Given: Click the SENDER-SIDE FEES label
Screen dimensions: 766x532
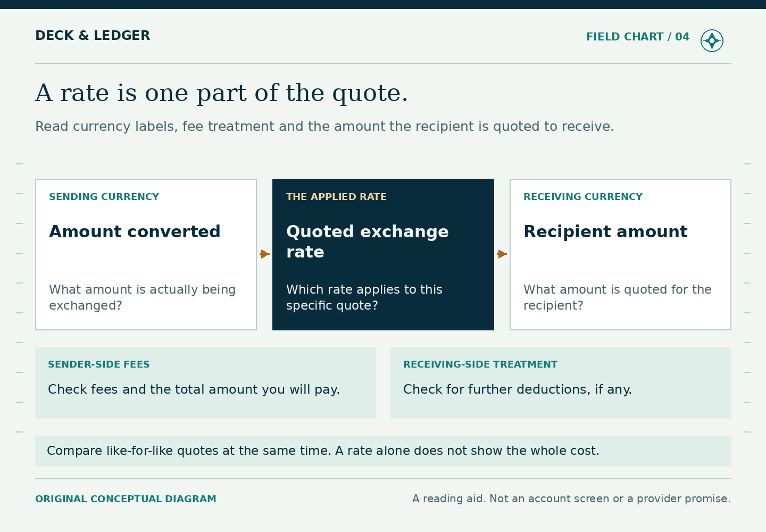Looking at the screenshot, I should [x=99, y=364].
